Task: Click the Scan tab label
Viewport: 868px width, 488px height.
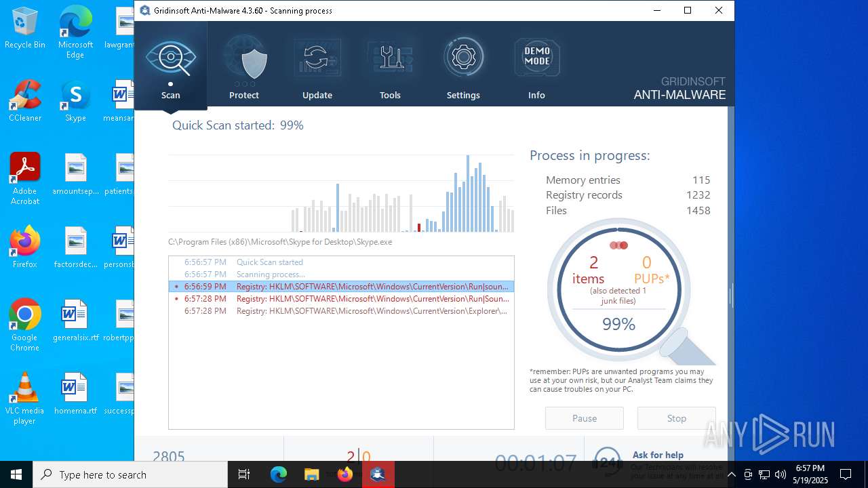Action: tap(171, 96)
